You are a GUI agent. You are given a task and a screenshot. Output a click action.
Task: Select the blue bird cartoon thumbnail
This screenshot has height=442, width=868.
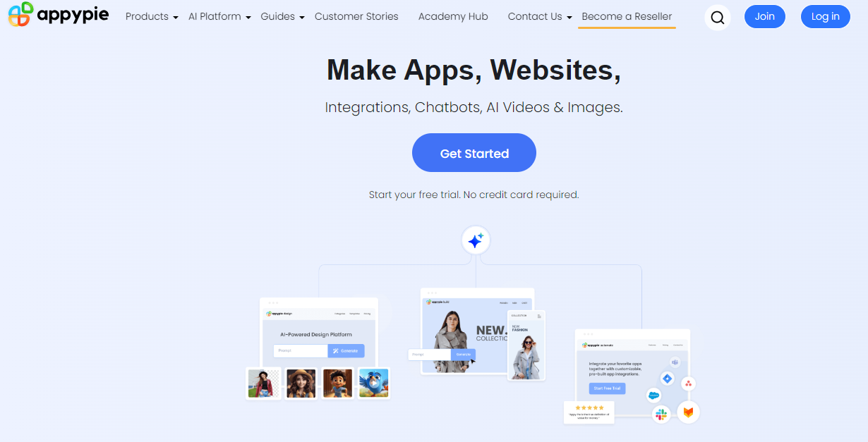tap(374, 383)
